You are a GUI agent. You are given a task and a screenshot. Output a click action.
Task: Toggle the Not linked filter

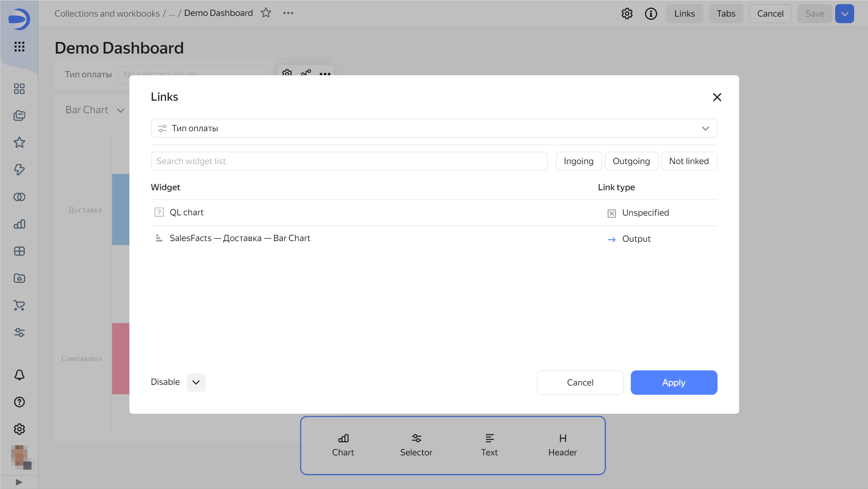pyautogui.click(x=689, y=161)
